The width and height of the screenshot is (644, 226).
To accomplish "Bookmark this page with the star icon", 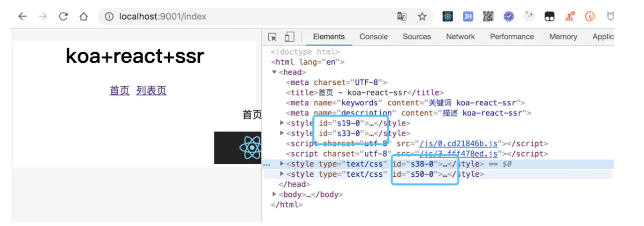I will (422, 17).
